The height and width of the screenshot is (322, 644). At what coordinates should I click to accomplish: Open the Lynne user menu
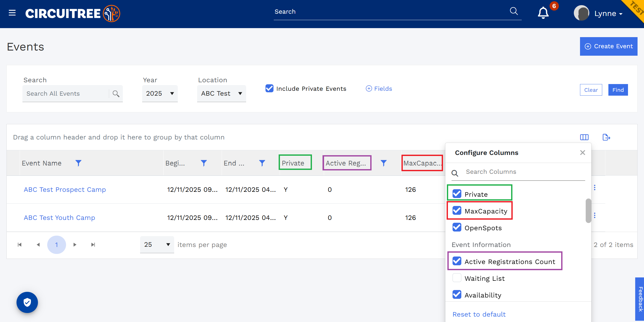599,13
